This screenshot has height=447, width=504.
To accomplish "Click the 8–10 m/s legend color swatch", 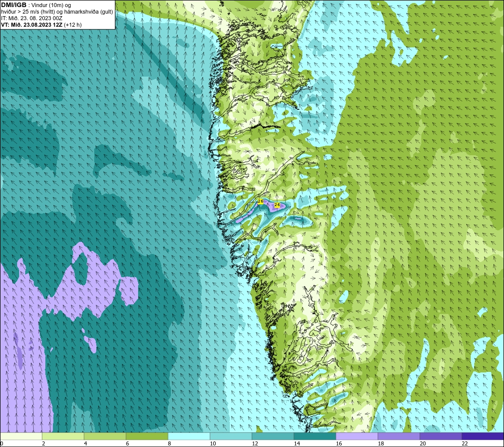I will point(189,436).
